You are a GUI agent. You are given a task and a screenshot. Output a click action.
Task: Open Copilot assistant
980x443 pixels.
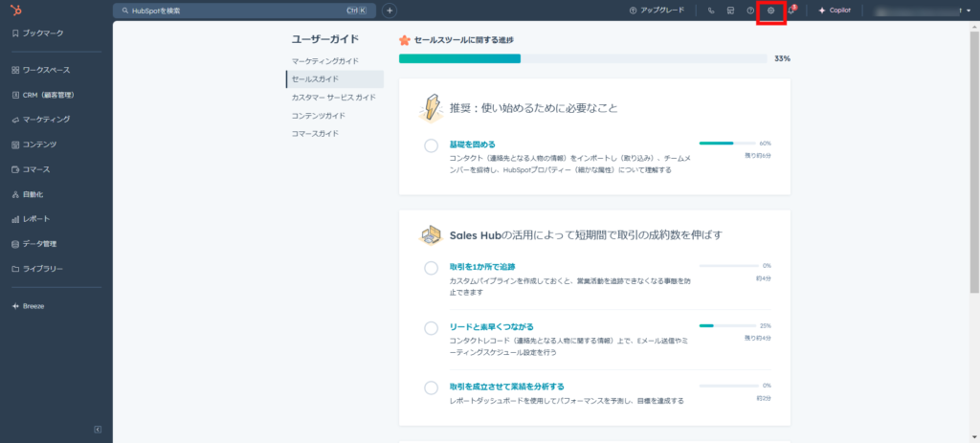835,11
